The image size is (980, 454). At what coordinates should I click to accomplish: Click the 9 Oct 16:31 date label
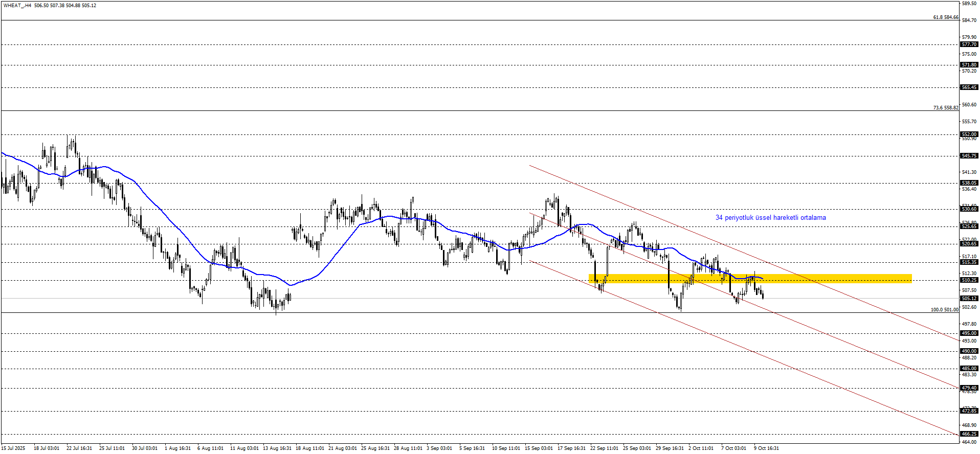766,448
